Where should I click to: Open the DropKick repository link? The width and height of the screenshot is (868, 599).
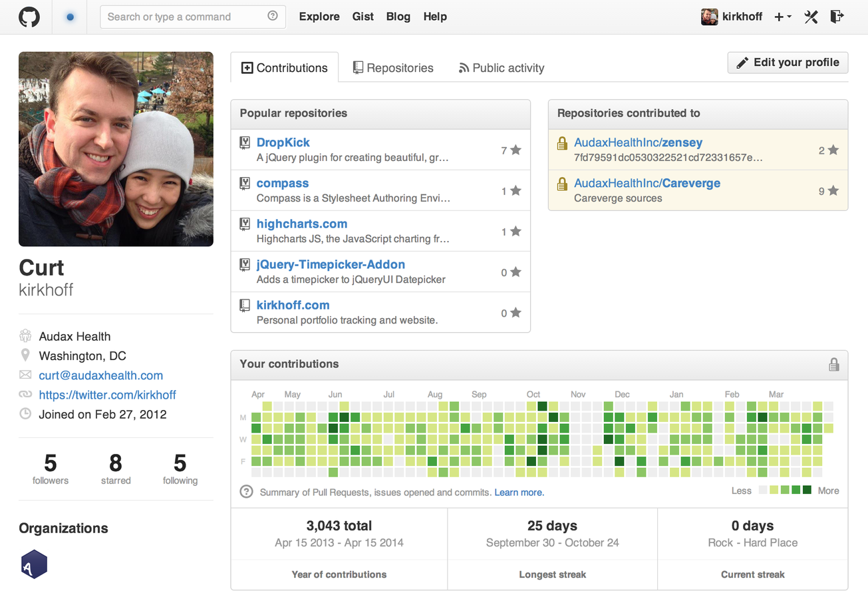point(283,142)
